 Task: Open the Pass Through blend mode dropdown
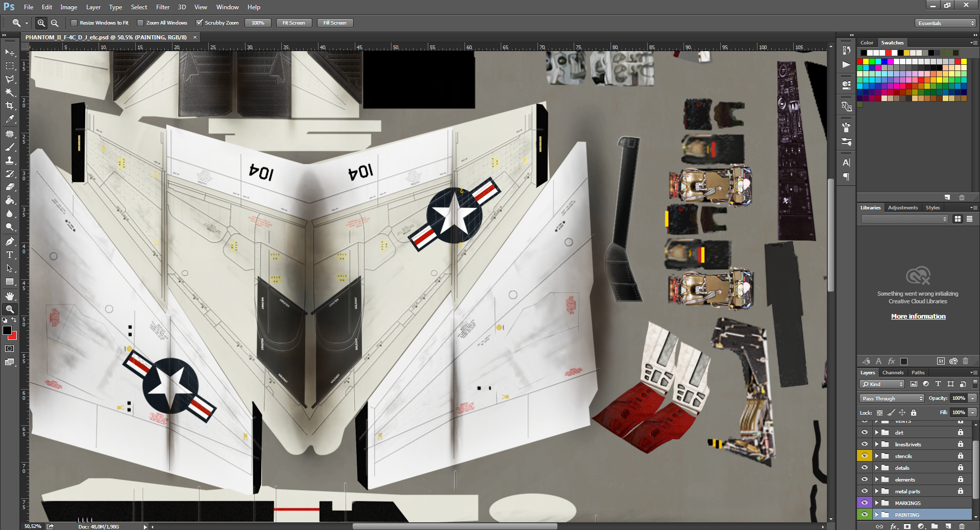tap(892, 398)
